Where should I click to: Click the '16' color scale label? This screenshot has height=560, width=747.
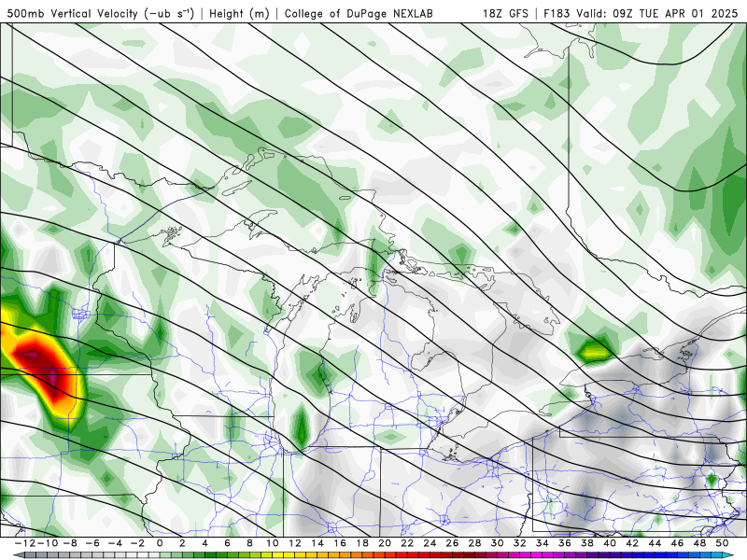pos(340,543)
